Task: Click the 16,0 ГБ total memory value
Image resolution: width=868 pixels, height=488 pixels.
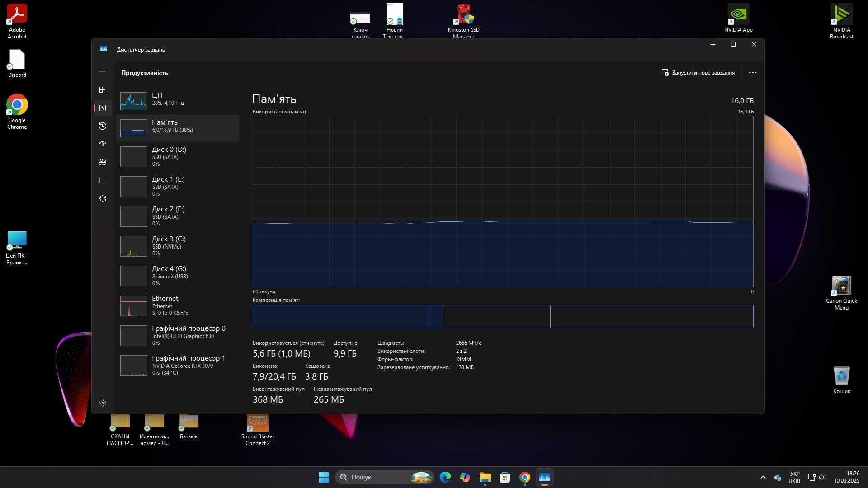Action: click(x=742, y=101)
